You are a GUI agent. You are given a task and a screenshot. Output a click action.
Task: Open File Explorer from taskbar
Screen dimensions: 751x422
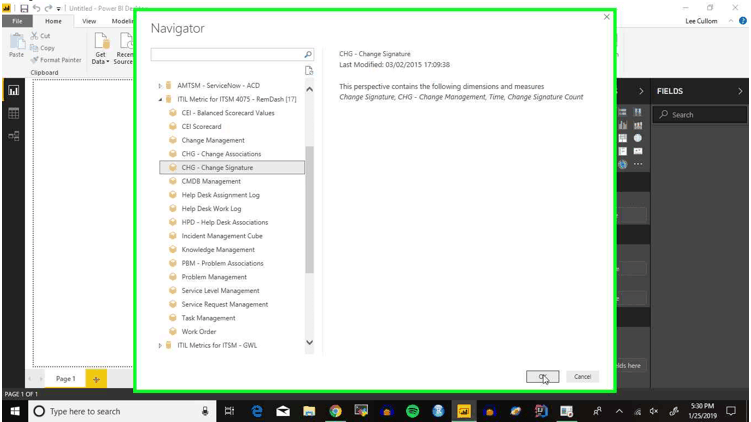pyautogui.click(x=309, y=411)
